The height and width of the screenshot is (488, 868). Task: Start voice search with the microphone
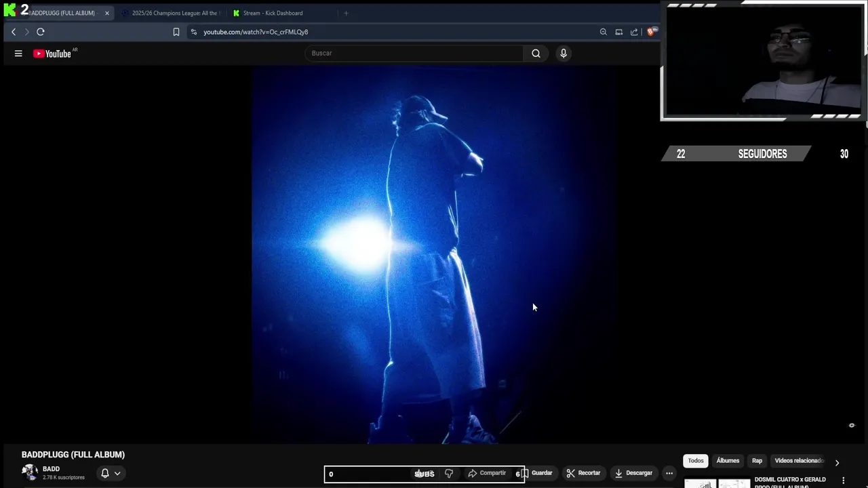(x=563, y=53)
